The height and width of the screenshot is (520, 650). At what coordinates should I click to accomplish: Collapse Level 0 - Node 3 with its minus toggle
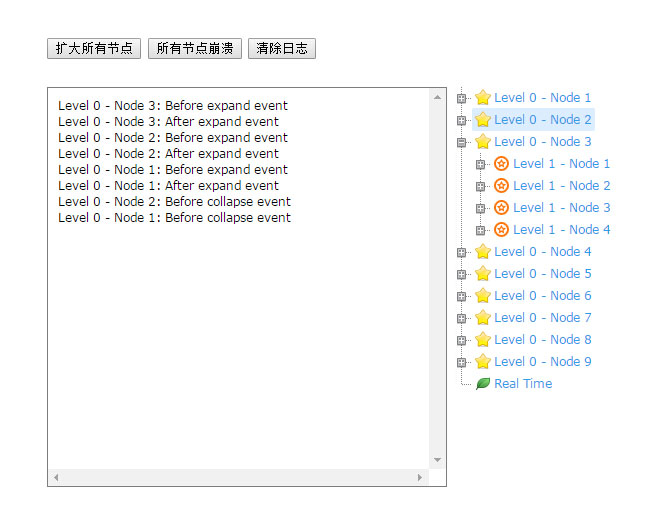(x=462, y=142)
